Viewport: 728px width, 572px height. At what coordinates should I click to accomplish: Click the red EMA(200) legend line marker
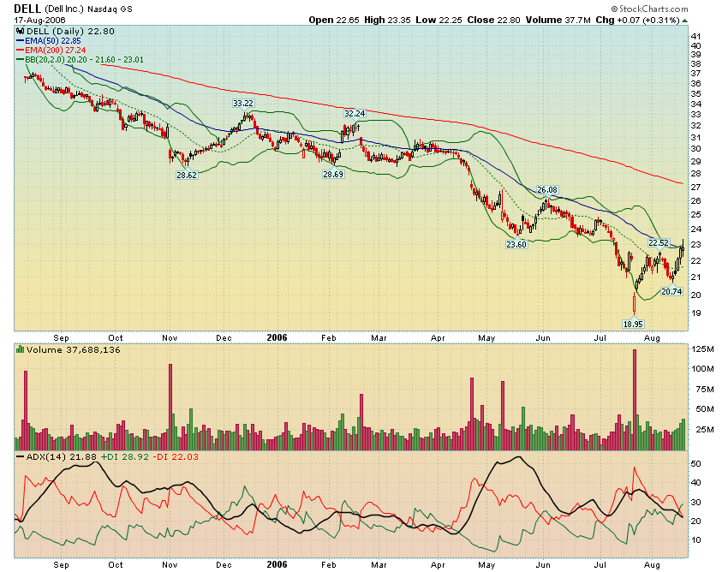tap(20, 51)
